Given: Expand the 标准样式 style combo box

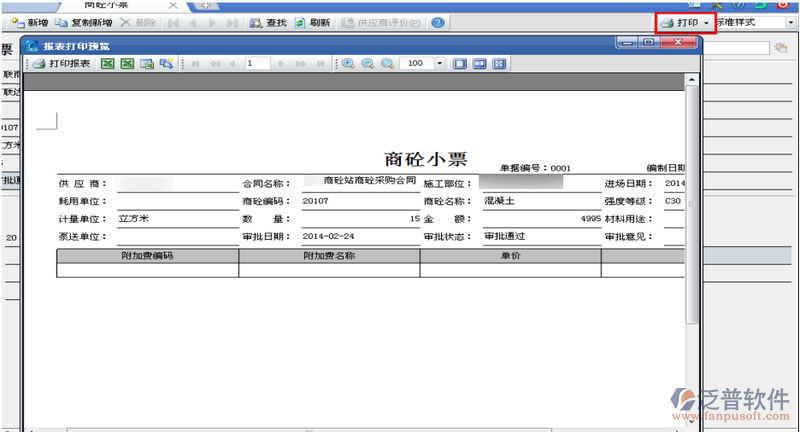Looking at the screenshot, I should coord(790,22).
